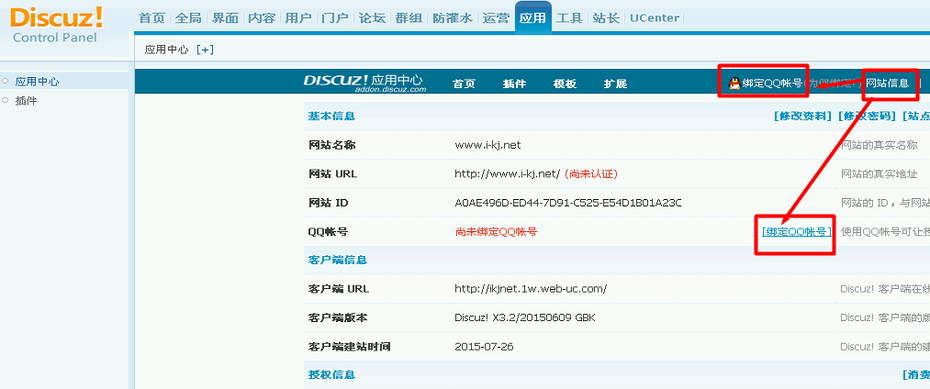Screen dimensions: 930x389
Task: Click the [修改密码] link
Action: coord(867,116)
